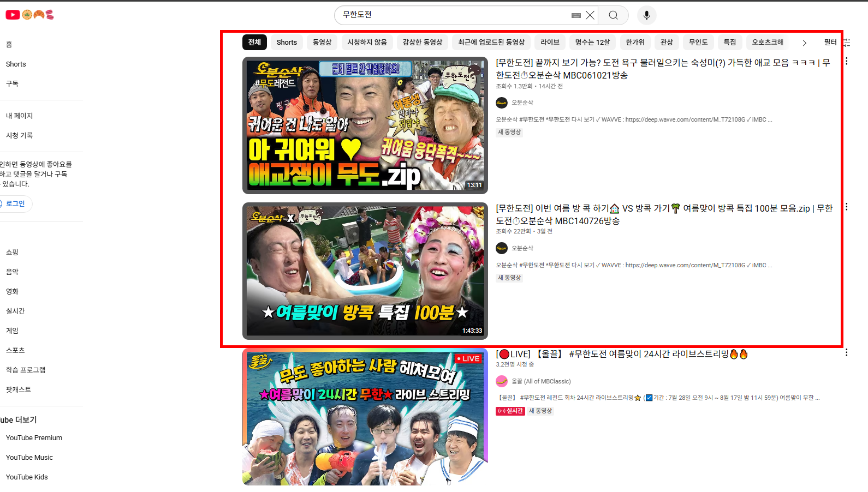The image size is (868, 492).
Task: Select the 시청하지 않음 chip
Action: point(367,43)
